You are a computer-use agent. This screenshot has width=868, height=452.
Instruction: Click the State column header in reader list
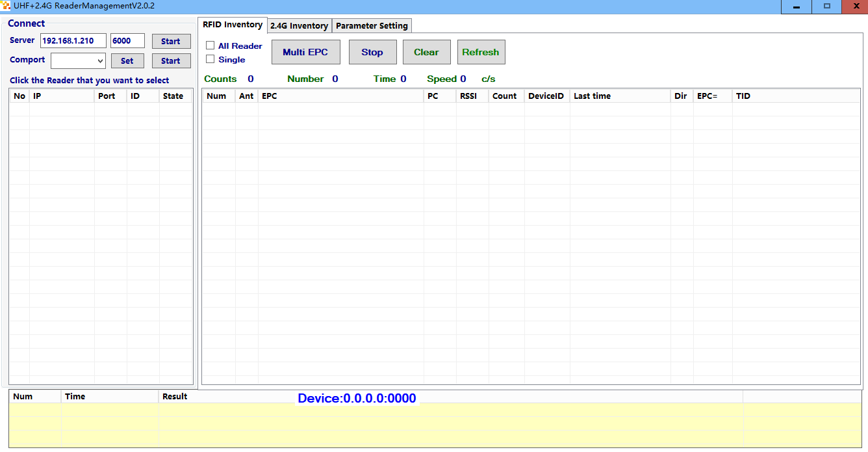[175, 96]
